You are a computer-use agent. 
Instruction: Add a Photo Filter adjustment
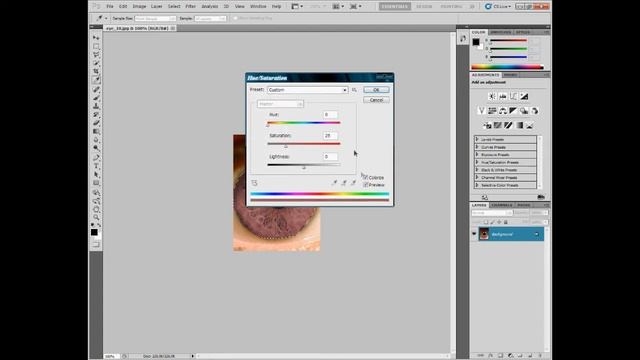pos(524,111)
